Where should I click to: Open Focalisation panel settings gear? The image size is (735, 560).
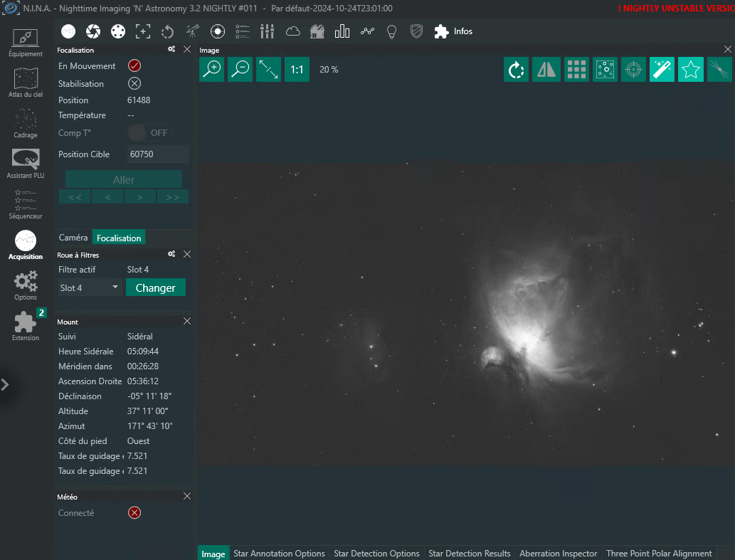[x=171, y=49]
